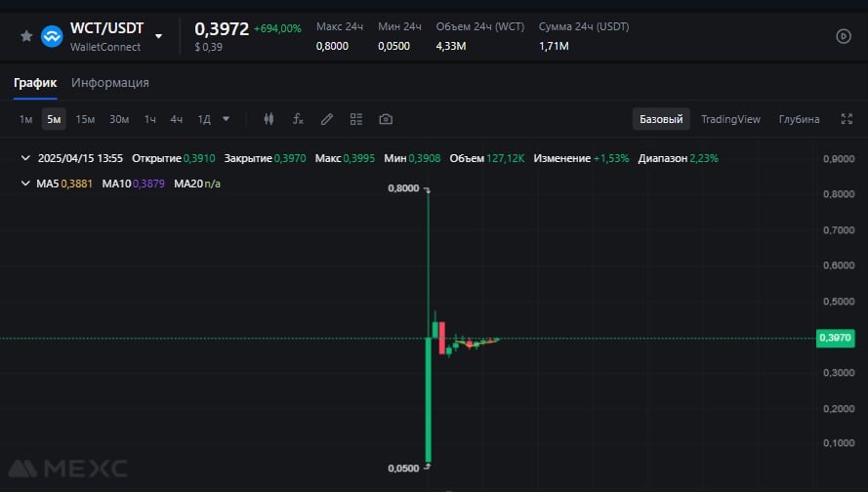
Task: Select the 4ч timeframe
Action: 176,119
